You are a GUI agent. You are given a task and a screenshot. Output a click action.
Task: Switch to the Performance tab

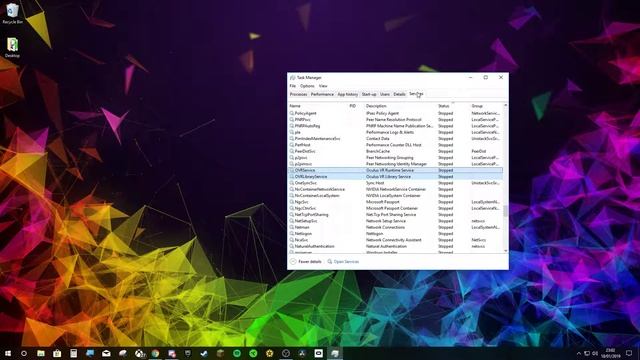pyautogui.click(x=322, y=94)
